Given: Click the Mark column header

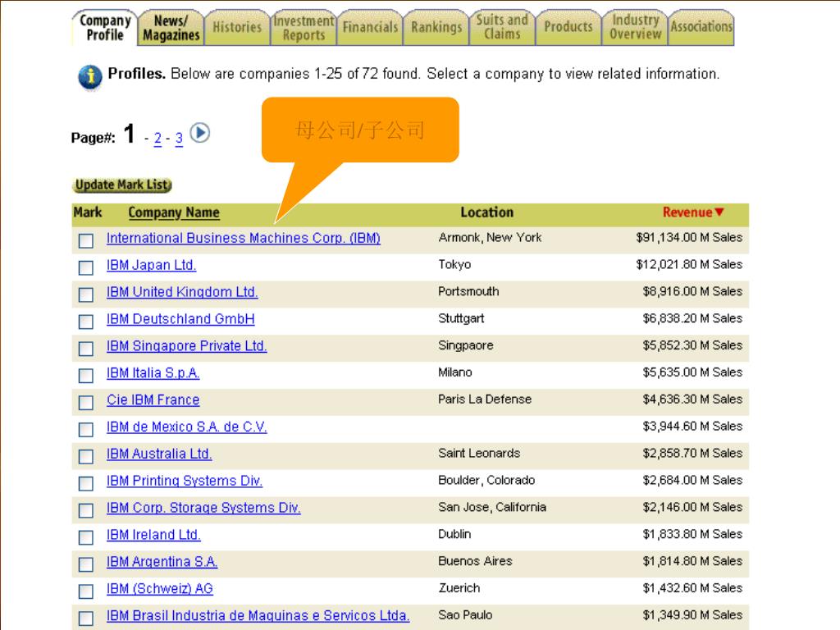Looking at the screenshot, I should pos(87,212).
